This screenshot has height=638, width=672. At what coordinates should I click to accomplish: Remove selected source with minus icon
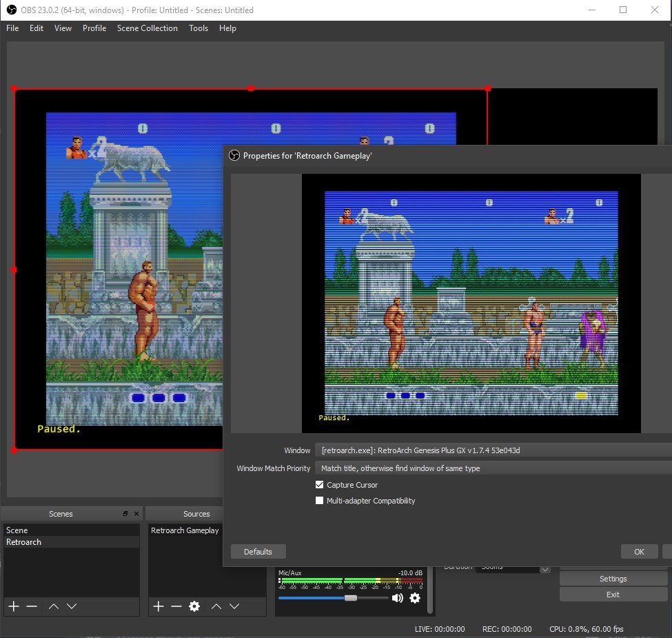pos(176,606)
